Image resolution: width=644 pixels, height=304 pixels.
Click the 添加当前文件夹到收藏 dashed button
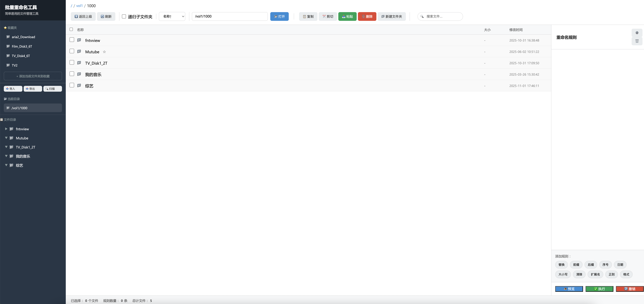tap(33, 76)
